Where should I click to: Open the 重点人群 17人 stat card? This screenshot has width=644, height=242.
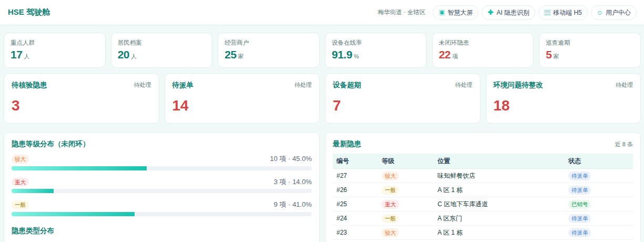point(55,50)
